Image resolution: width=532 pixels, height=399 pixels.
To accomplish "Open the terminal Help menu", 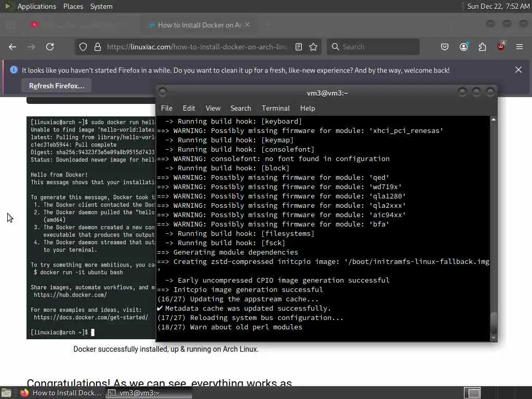I will pyautogui.click(x=308, y=108).
